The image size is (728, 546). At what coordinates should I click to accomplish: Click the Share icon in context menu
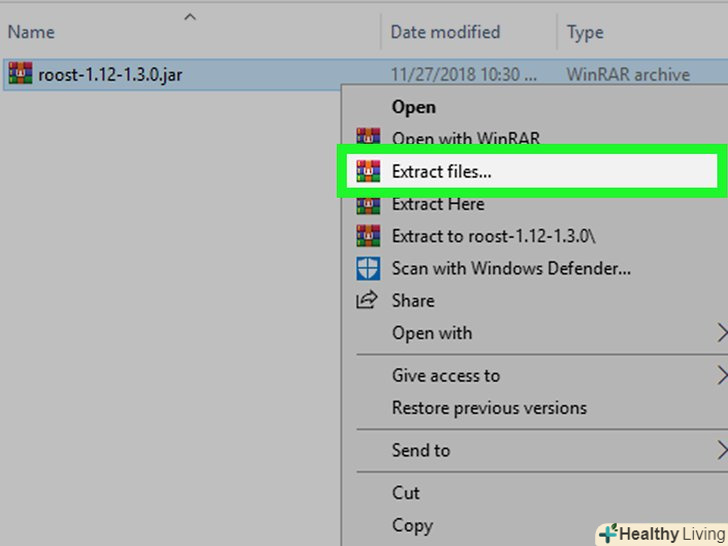click(x=368, y=300)
